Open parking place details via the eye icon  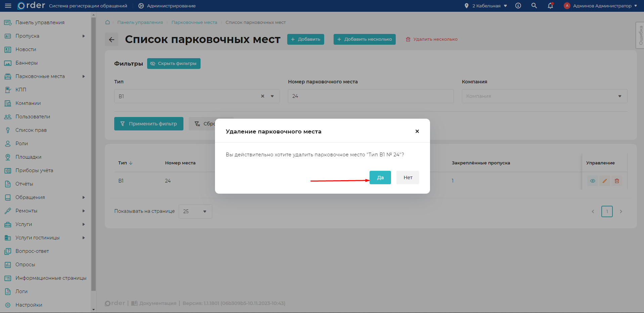(592, 181)
